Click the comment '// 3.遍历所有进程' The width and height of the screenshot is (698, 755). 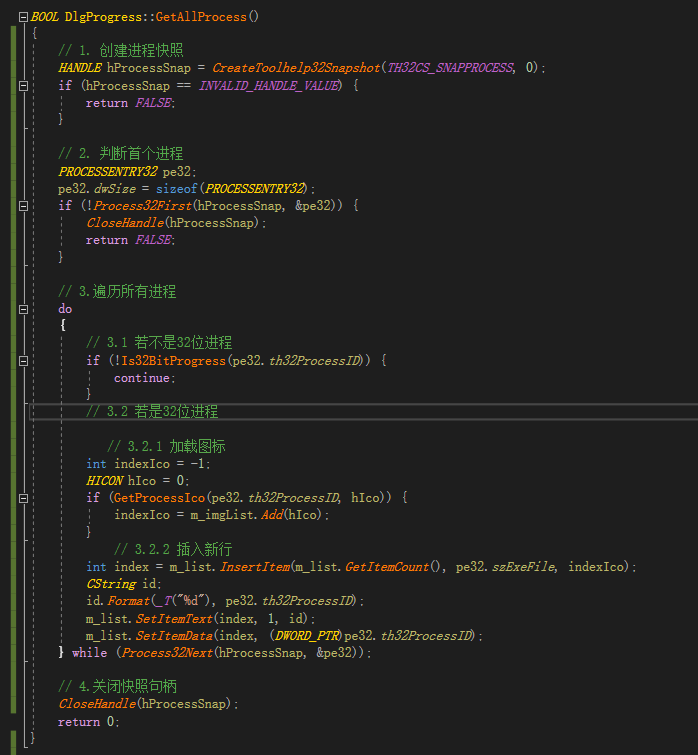(x=117, y=291)
